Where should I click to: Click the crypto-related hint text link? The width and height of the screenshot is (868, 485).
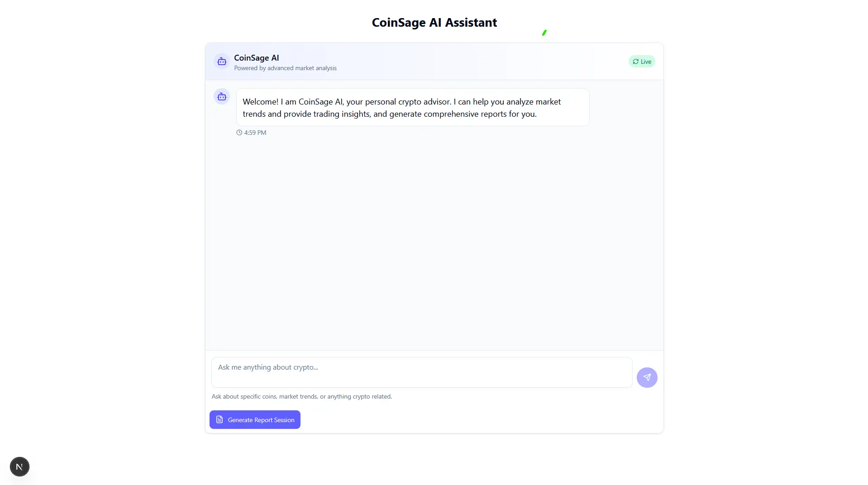pyautogui.click(x=302, y=396)
